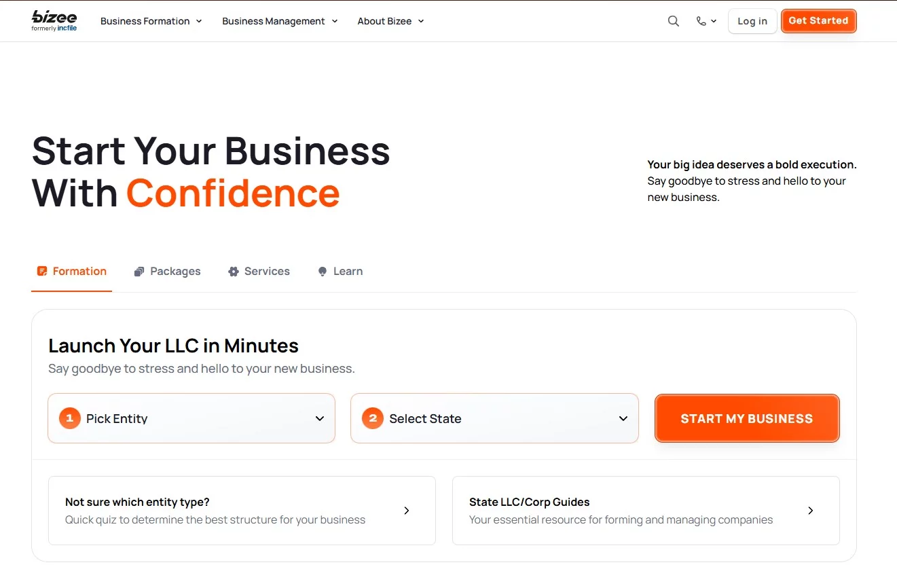Image resolution: width=897 pixels, height=588 pixels.
Task: Switch to the Packages tab
Action: click(x=175, y=272)
